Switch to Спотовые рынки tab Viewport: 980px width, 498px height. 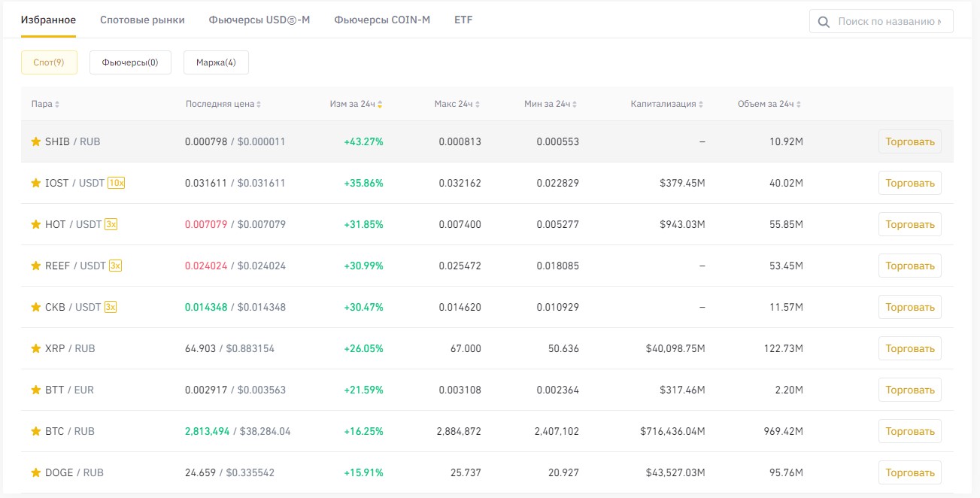point(142,20)
